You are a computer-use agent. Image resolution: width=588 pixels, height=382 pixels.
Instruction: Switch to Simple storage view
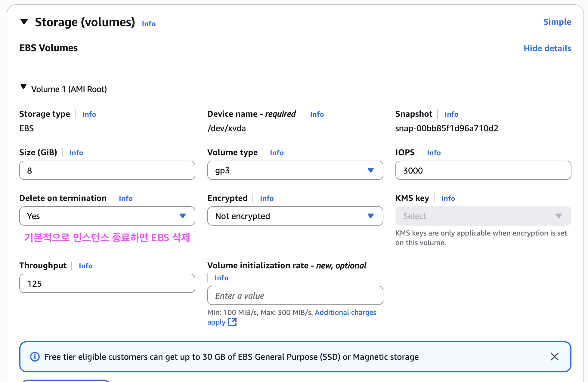pos(557,22)
